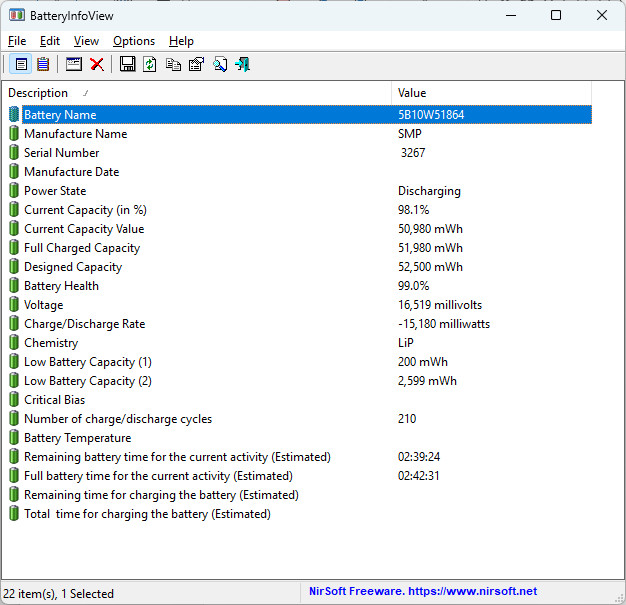The height and width of the screenshot is (605, 626).
Task: Click battery icon beside Battery Temperature
Action: [14, 438]
